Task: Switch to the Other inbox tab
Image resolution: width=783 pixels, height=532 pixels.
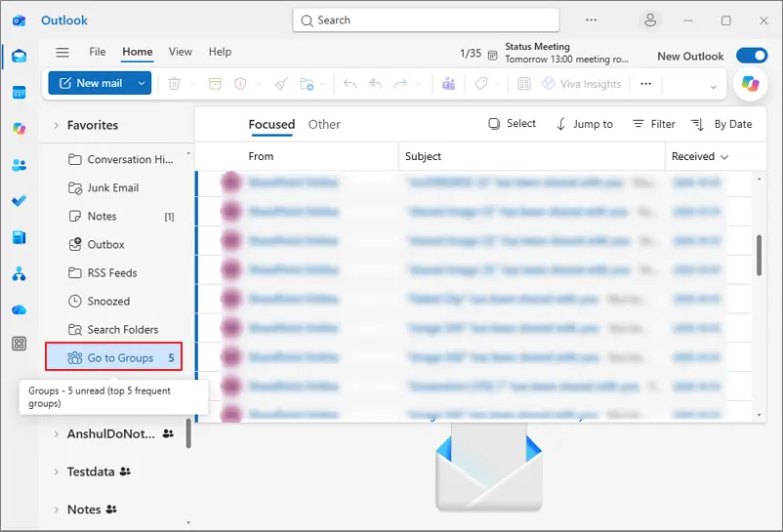Action: (324, 124)
